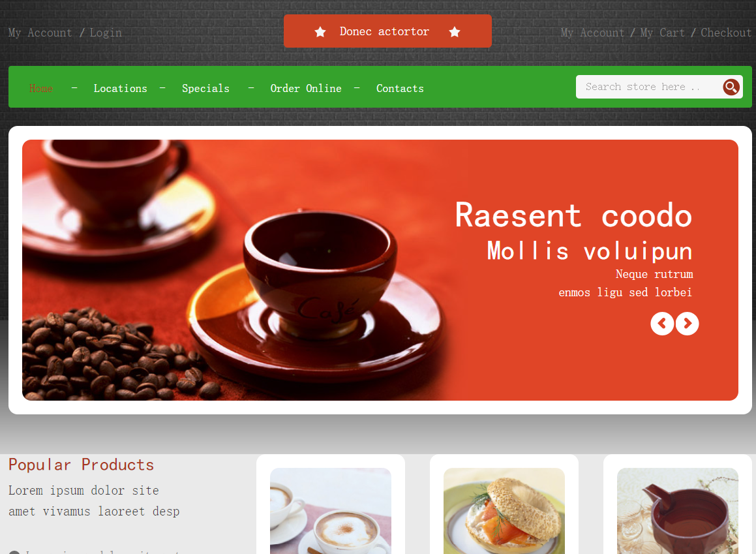Screen dimensions: 756x554
Task: Go to the previous slide arrow
Action: click(x=662, y=324)
